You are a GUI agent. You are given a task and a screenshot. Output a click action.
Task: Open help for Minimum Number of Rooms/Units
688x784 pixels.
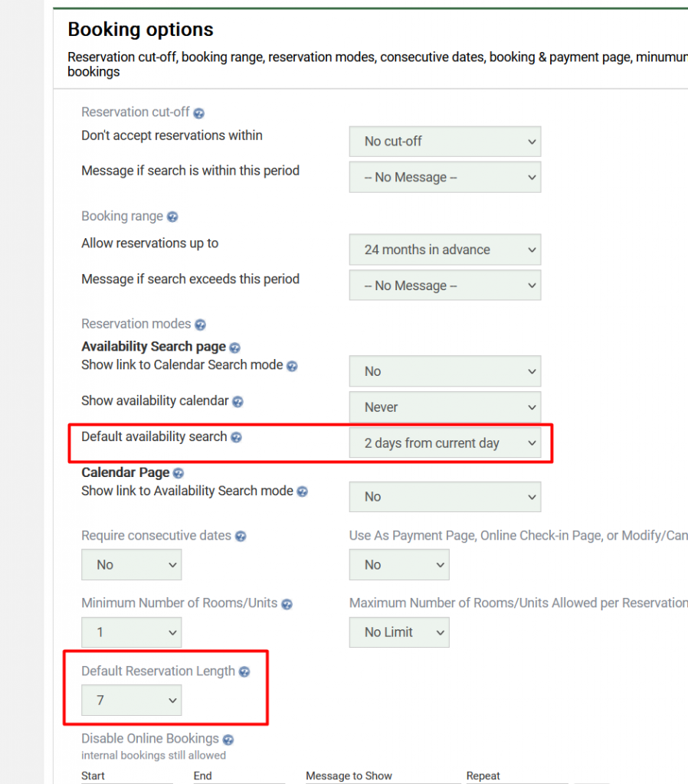pos(287,604)
